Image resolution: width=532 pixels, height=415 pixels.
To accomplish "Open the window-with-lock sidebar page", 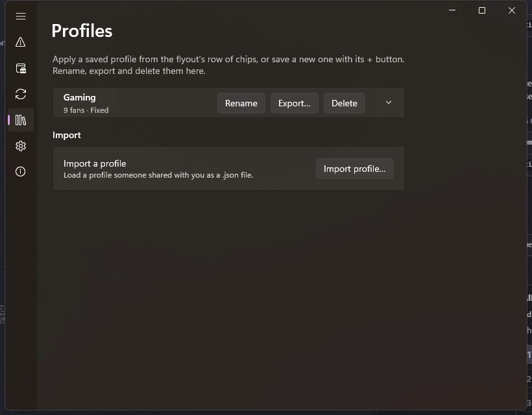I will click(x=21, y=68).
